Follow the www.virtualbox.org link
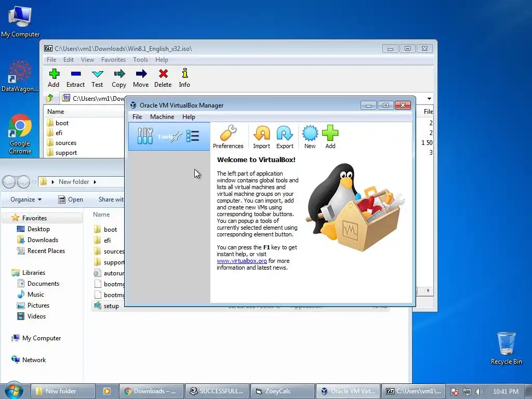The image size is (532, 399). (242, 261)
